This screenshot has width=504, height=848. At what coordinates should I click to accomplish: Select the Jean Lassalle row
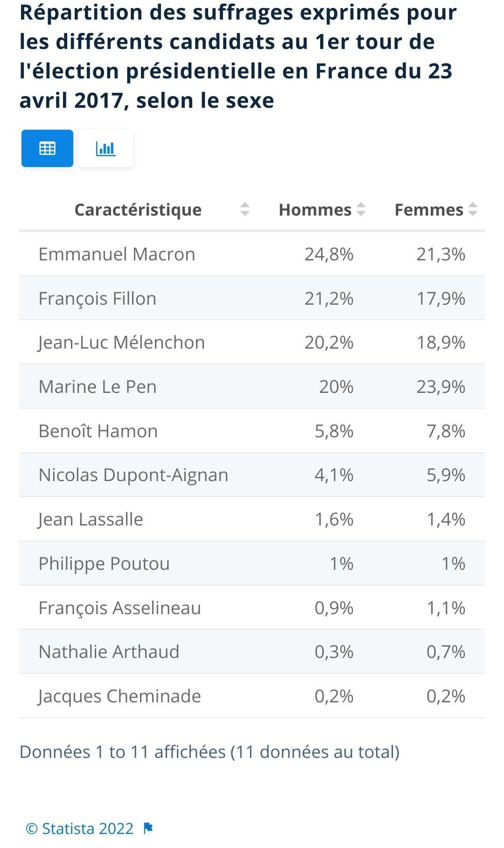coord(252,519)
